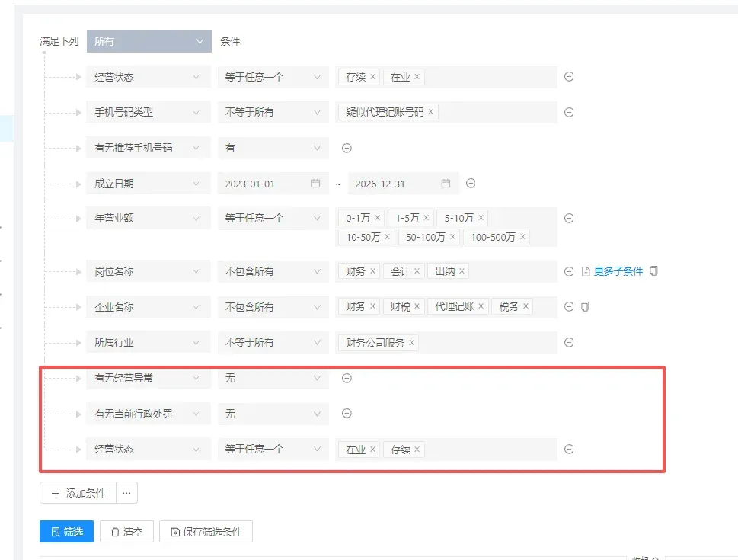This screenshot has height=560, width=738.
Task: Remove the 有无当前行政处罚 condition row
Action: [x=347, y=414]
